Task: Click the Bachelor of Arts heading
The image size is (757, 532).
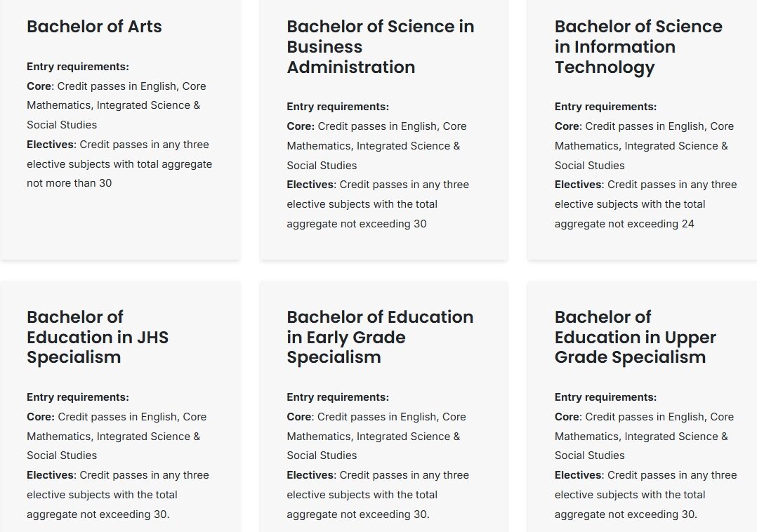Action: [x=94, y=27]
